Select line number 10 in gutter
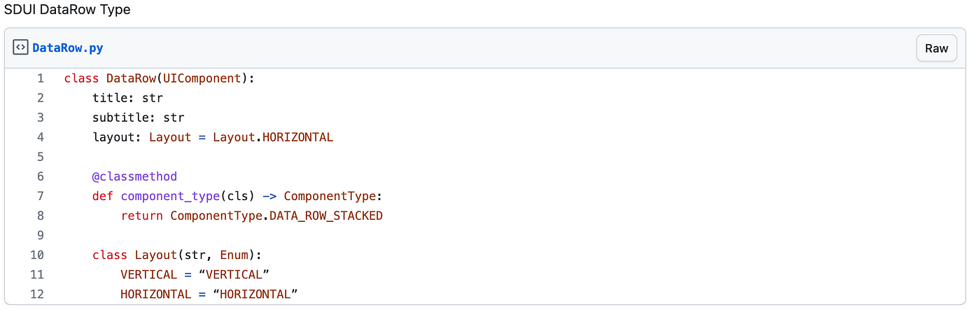Image resolution: width=980 pixels, height=310 pixels. coord(36,255)
